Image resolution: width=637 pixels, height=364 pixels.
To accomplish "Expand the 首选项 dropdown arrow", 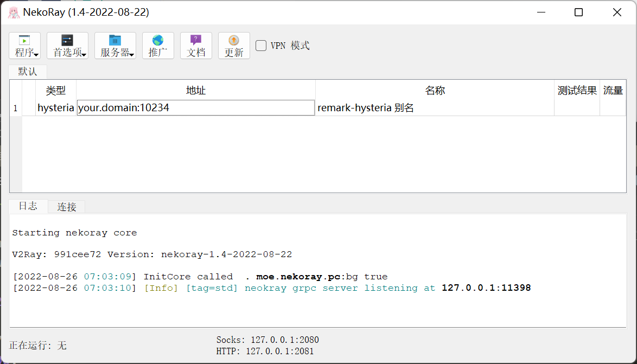I will [x=84, y=54].
